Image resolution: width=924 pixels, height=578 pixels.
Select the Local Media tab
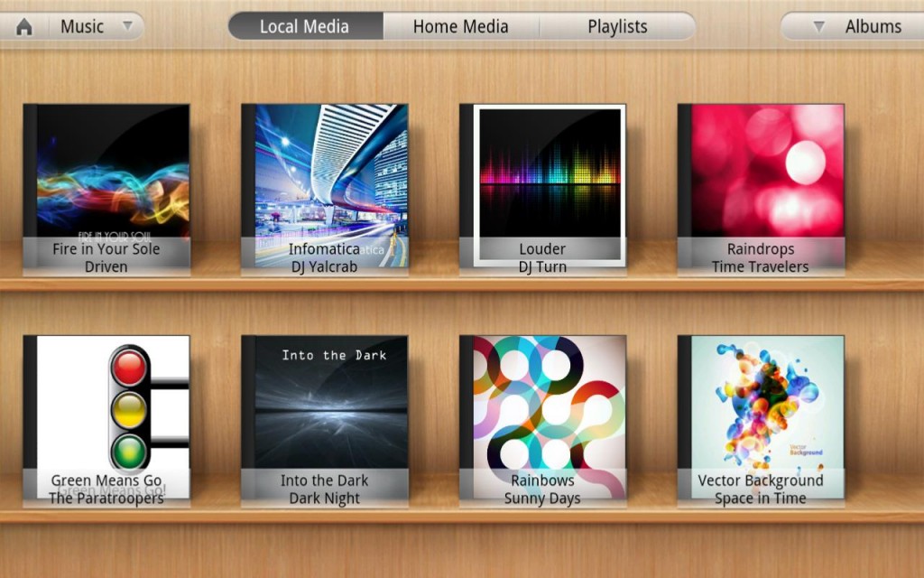304,27
